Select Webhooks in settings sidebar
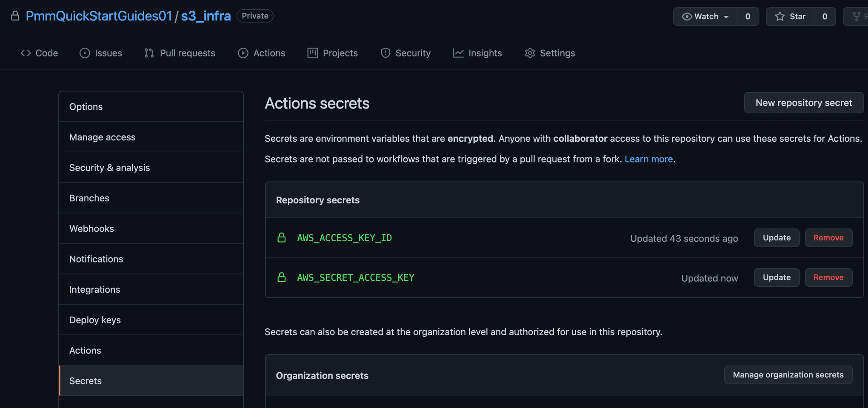The height and width of the screenshot is (408, 868). point(91,228)
